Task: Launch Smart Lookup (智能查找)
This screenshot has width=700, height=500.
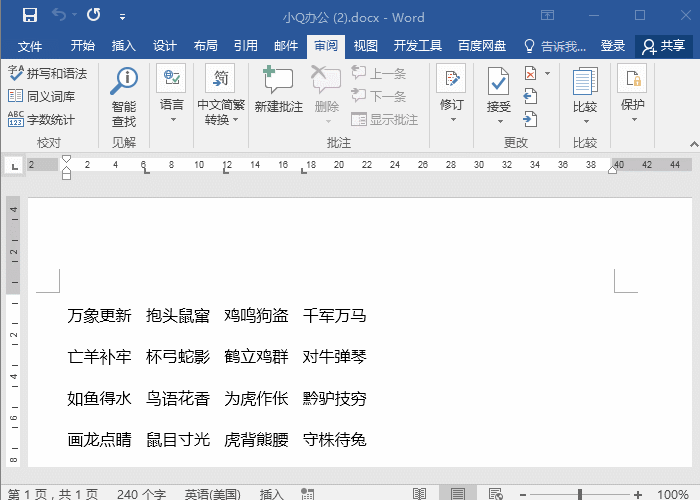Action: (124, 95)
